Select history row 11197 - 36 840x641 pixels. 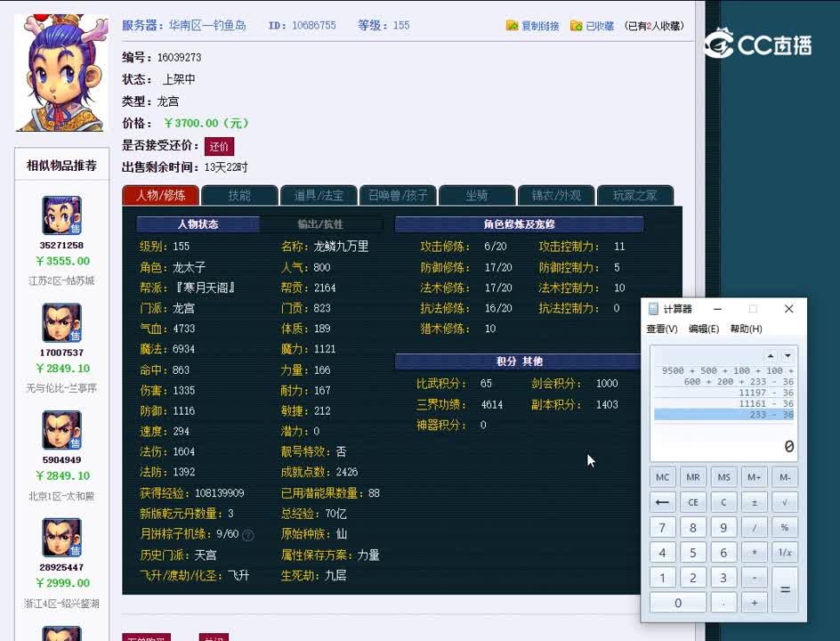coord(724,393)
